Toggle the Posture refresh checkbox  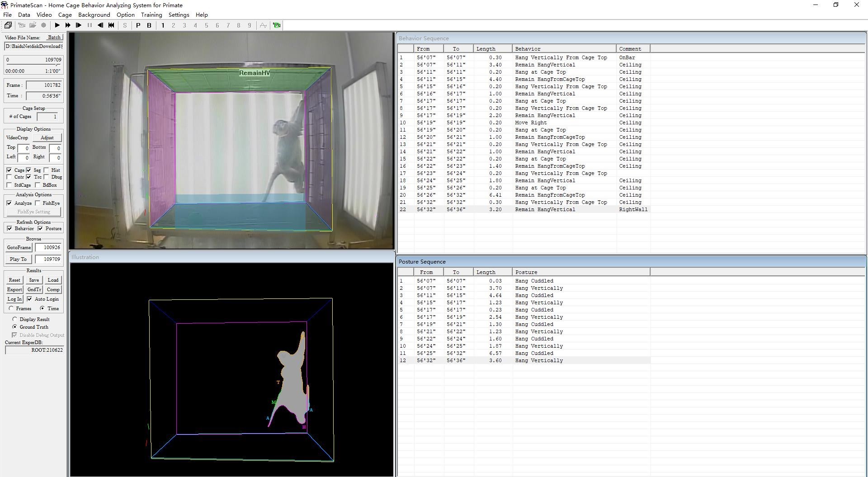(40, 228)
